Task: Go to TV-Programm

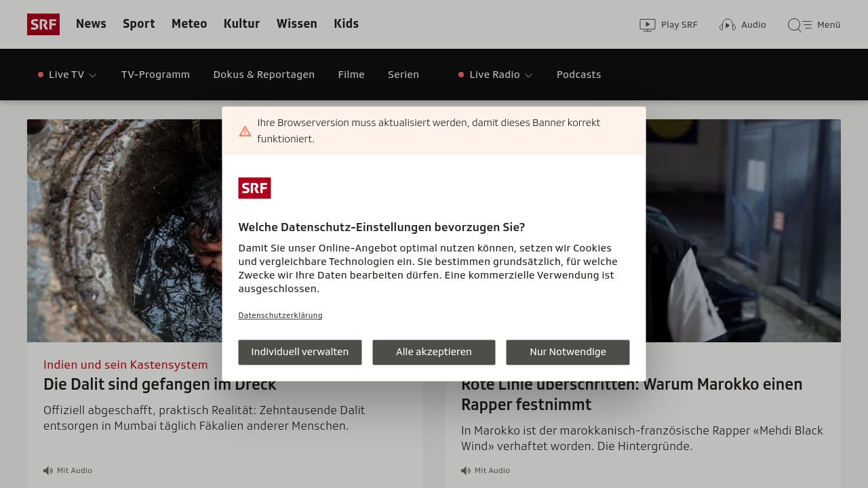Action: click(x=155, y=75)
